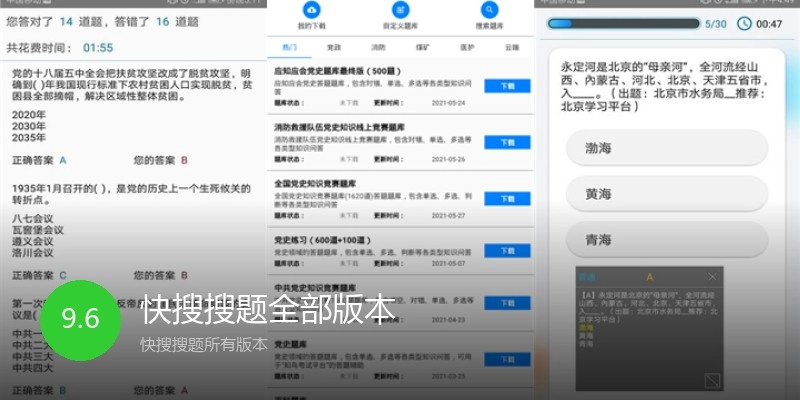The width and height of the screenshot is (800, 400).
Task: Click the clock timer icon beside 00:47
Action: point(744,23)
